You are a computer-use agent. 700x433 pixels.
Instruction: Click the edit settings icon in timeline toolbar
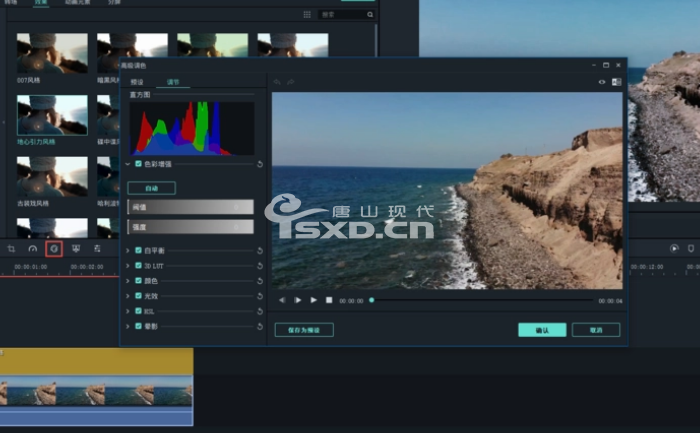coord(97,249)
